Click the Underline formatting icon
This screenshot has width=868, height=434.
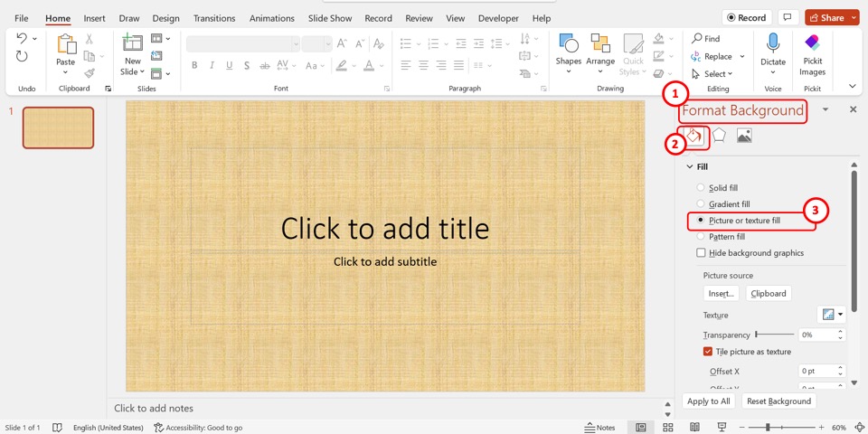(229, 65)
